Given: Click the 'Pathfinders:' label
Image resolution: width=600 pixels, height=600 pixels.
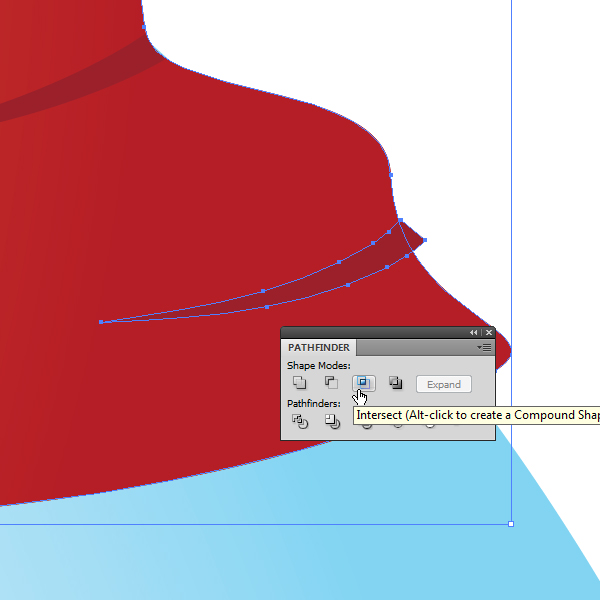Looking at the screenshot, I should coord(314,404).
